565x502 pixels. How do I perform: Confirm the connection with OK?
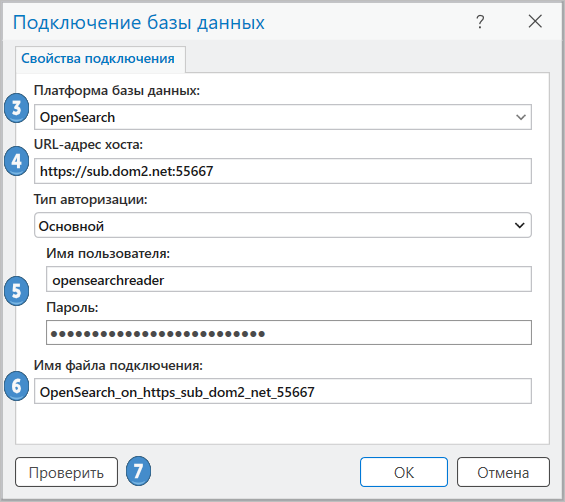tap(404, 472)
